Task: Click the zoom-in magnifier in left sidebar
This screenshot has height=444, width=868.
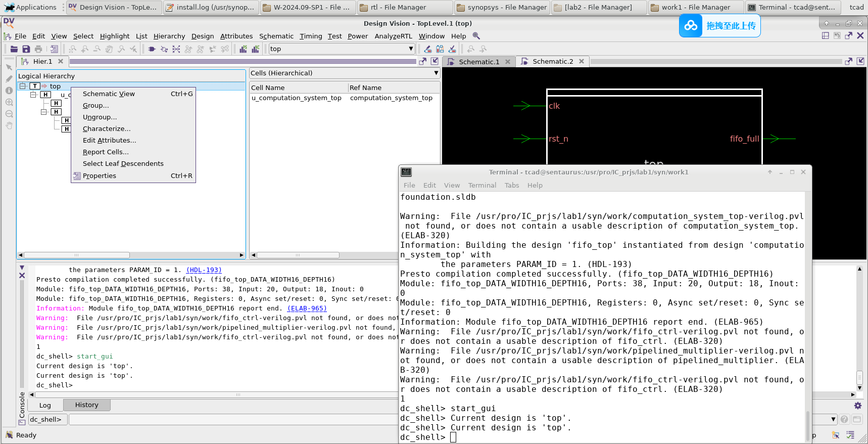Action: pos(9,102)
